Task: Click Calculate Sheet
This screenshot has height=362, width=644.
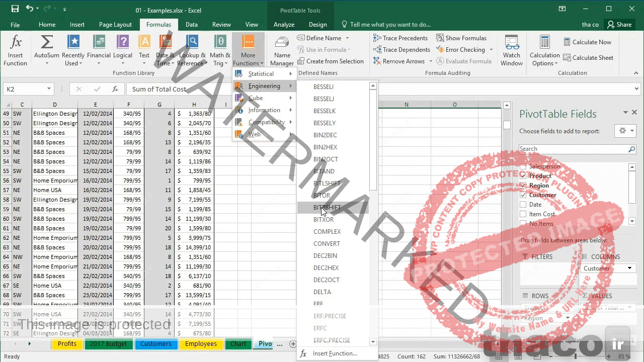Action: 588,57
